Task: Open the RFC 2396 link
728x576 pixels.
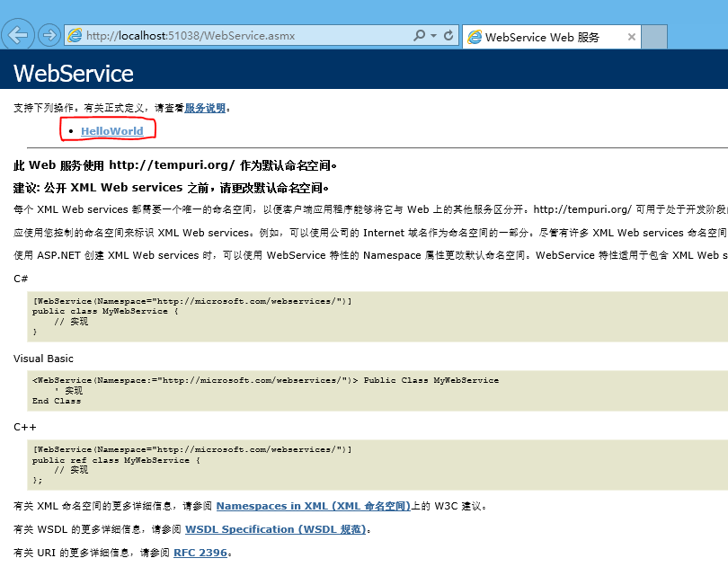Action: pyautogui.click(x=200, y=553)
